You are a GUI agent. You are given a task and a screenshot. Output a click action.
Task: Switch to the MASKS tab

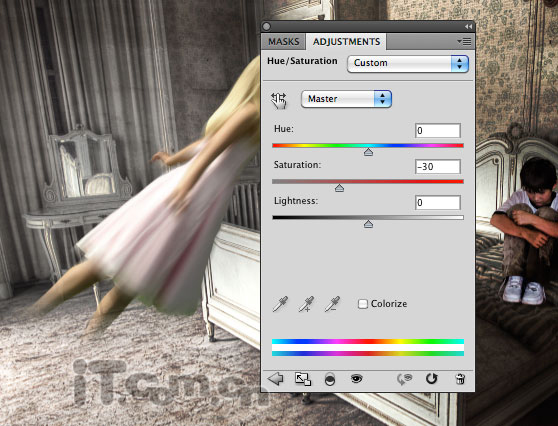284,42
